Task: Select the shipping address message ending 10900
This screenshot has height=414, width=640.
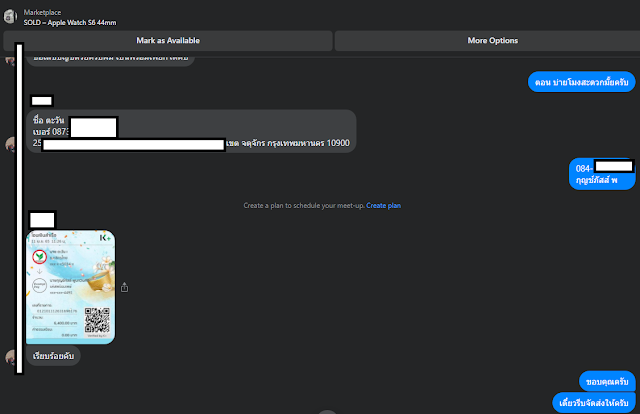Action: pos(191,131)
